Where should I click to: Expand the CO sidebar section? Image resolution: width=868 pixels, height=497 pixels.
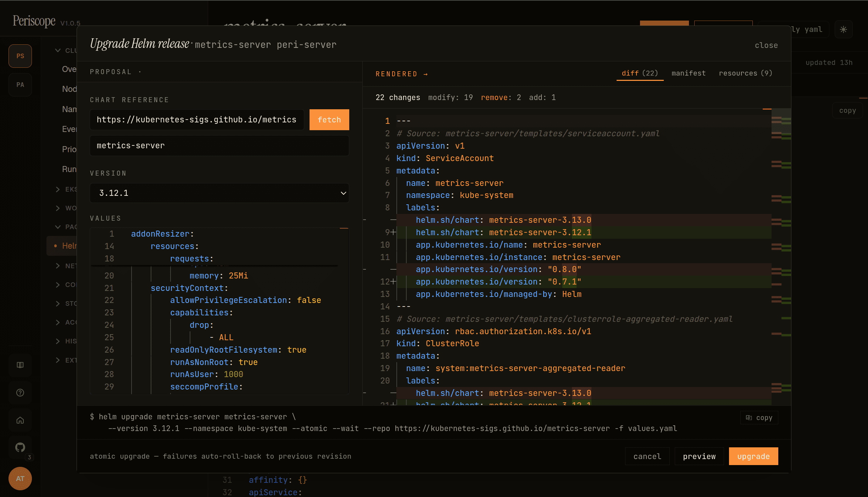(66, 285)
